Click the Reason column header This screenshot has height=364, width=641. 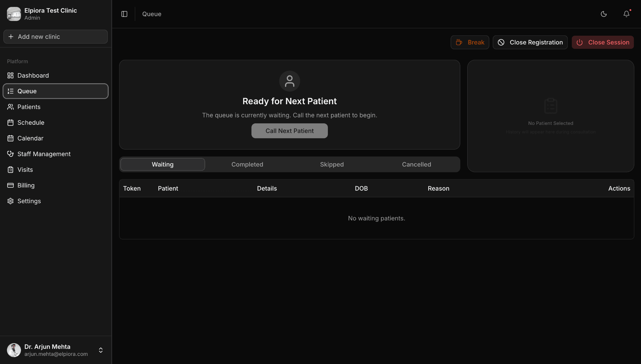pyautogui.click(x=438, y=188)
